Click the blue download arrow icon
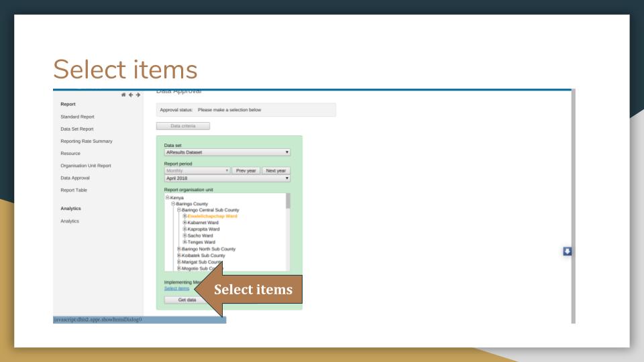 point(568,251)
